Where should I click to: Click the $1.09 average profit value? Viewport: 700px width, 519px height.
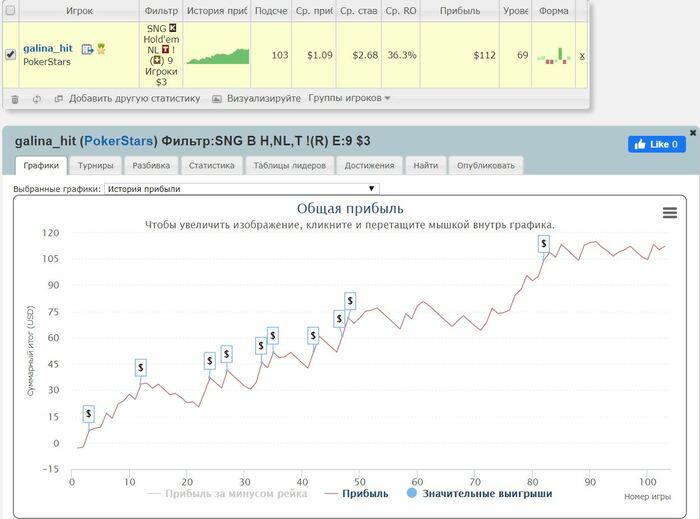pos(320,55)
